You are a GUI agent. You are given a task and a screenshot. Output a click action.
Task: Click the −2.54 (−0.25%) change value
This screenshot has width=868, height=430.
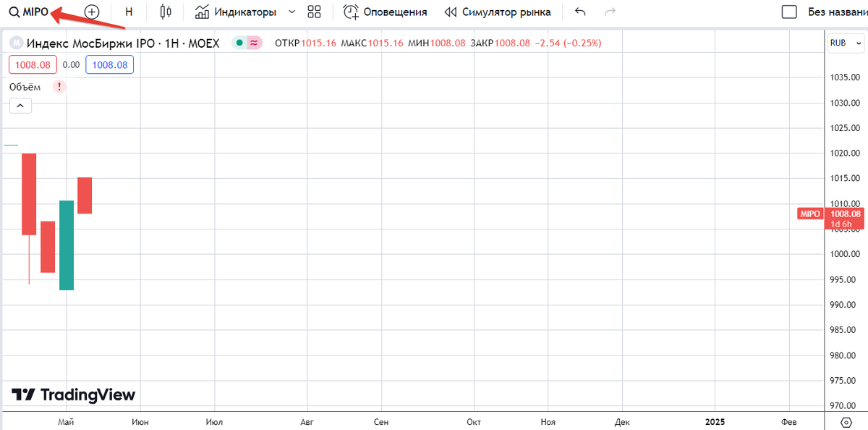pyautogui.click(x=568, y=43)
